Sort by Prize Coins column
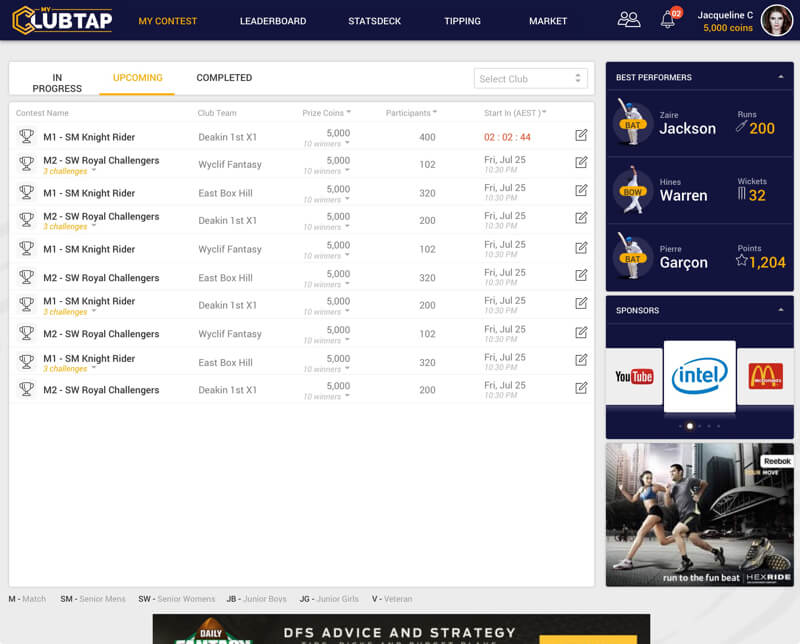This screenshot has height=644, width=800. click(327, 113)
